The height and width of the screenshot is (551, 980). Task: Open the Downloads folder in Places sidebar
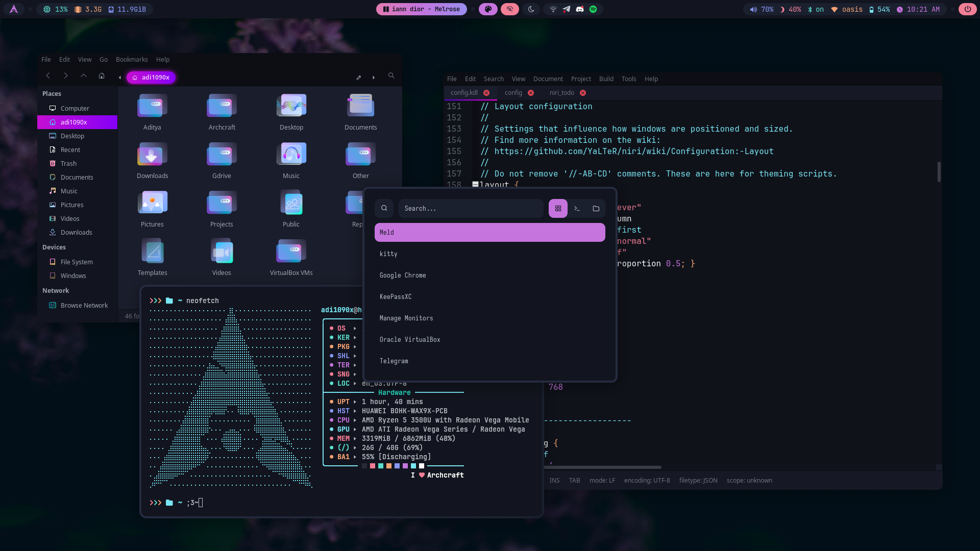[76, 232]
